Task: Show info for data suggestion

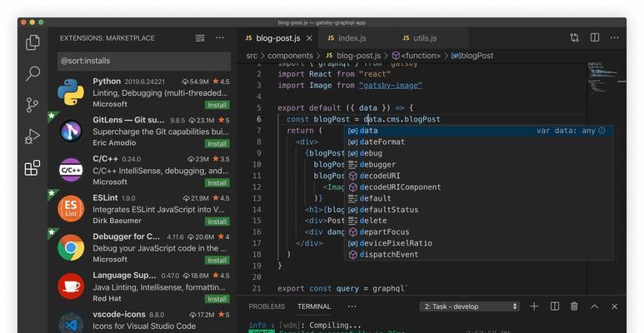Action: (x=602, y=131)
